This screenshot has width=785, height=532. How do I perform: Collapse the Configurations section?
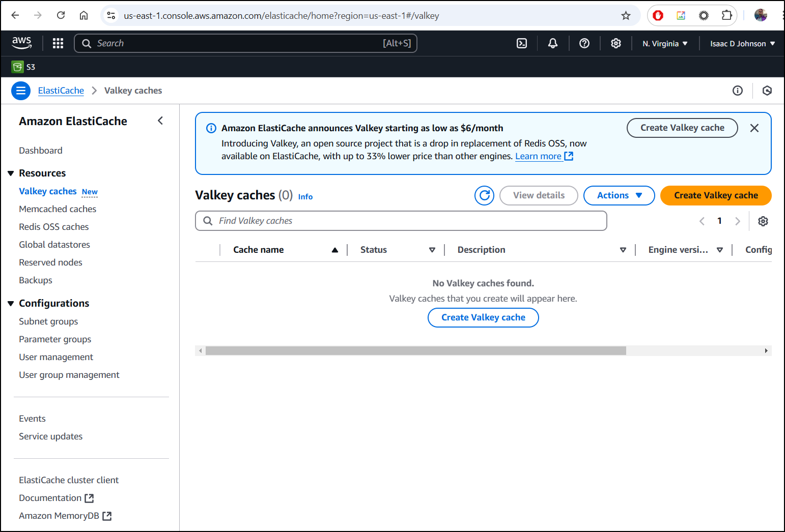(x=11, y=304)
